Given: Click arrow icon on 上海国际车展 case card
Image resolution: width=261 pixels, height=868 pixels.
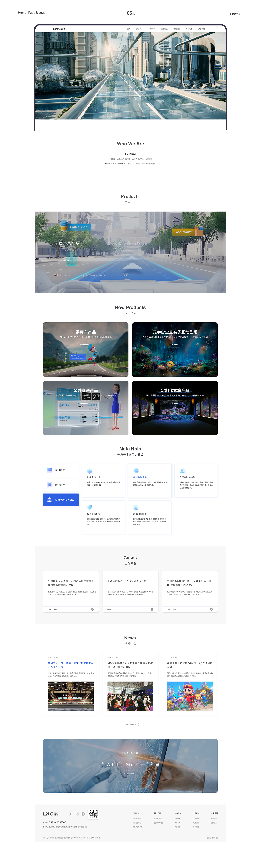Looking at the screenshot, I should (152, 609).
